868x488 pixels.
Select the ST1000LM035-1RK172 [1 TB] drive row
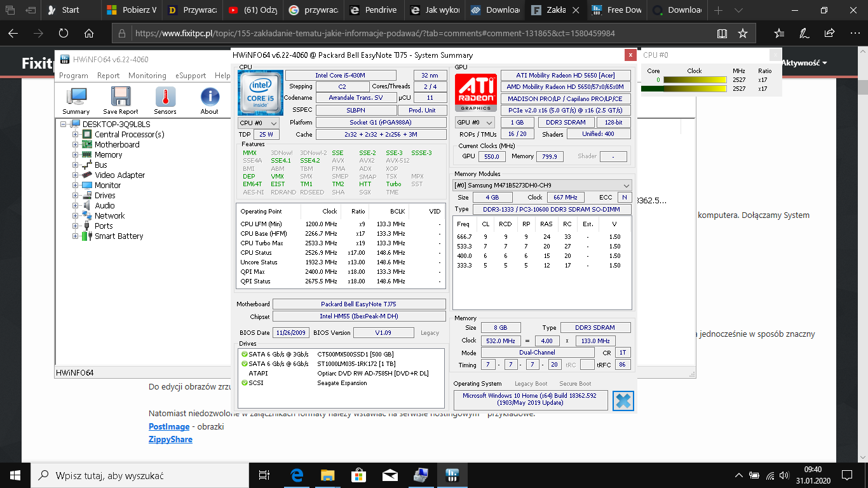(x=341, y=364)
